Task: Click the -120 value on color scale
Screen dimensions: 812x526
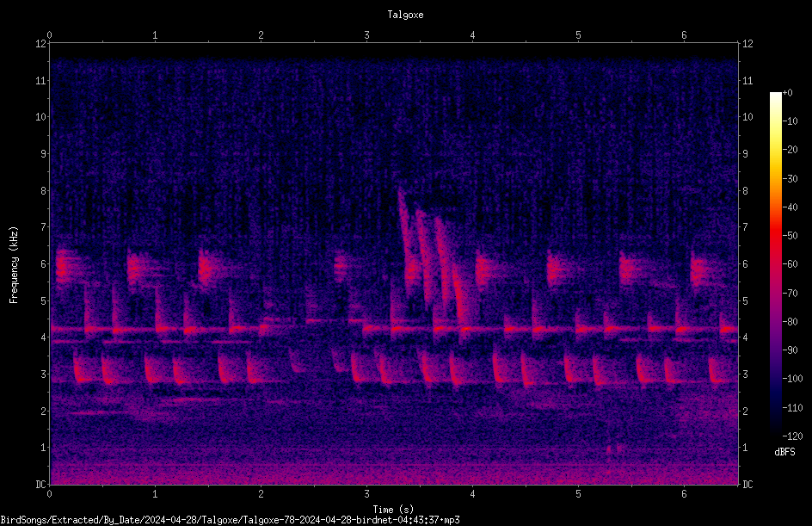Action: coord(792,436)
